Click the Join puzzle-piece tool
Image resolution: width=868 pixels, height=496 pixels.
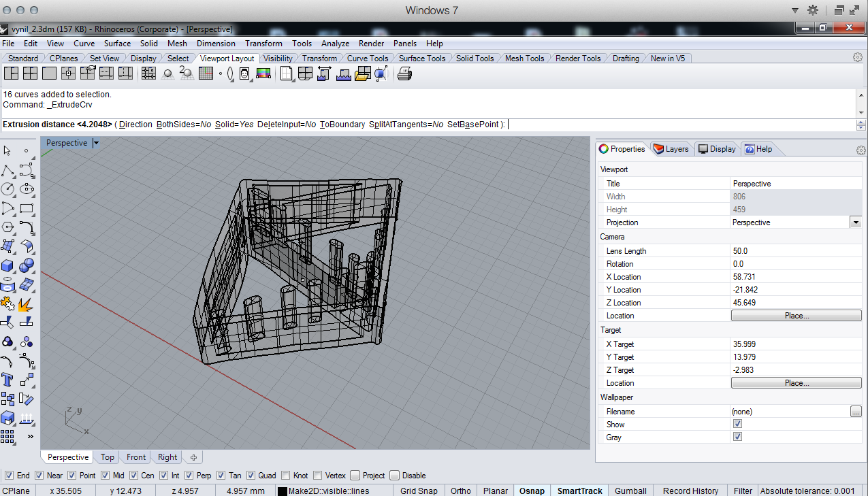point(8,303)
